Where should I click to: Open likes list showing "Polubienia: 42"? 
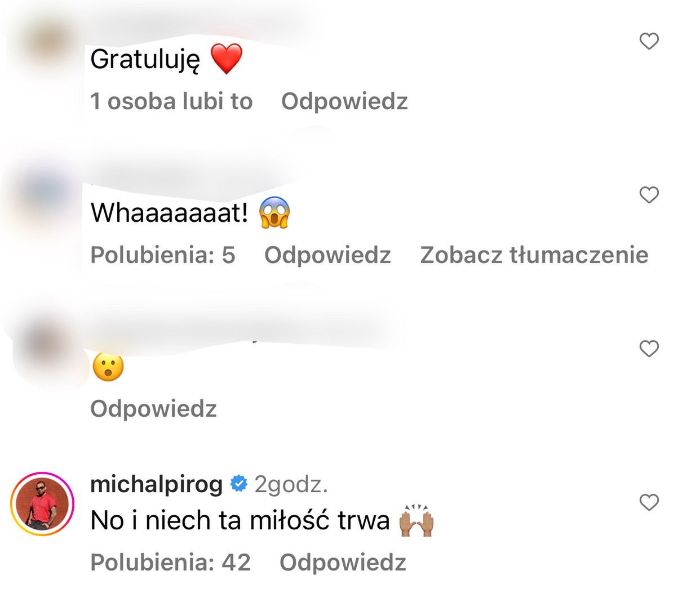(170, 563)
